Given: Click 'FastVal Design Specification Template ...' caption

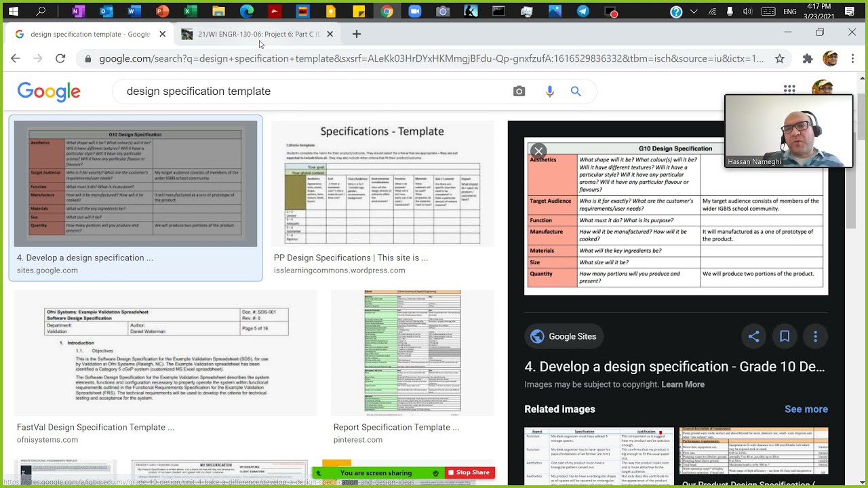Looking at the screenshot, I should (x=96, y=427).
